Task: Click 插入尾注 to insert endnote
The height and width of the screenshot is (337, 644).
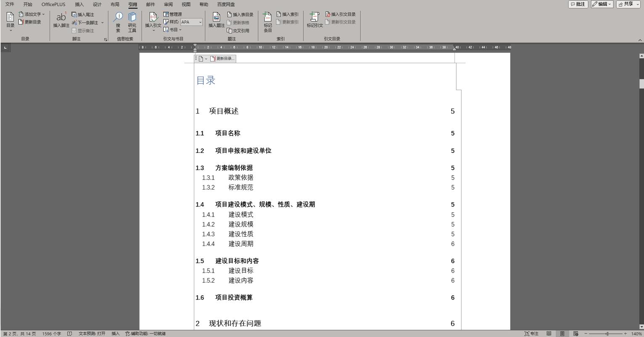Action: (83, 14)
